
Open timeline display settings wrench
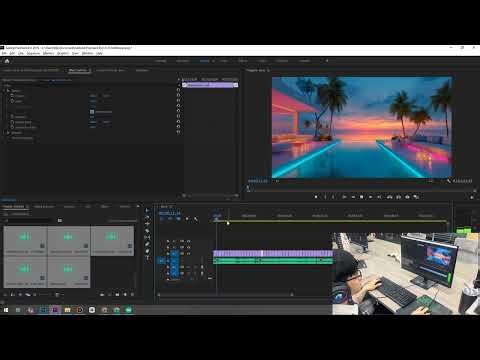[x=196, y=219]
